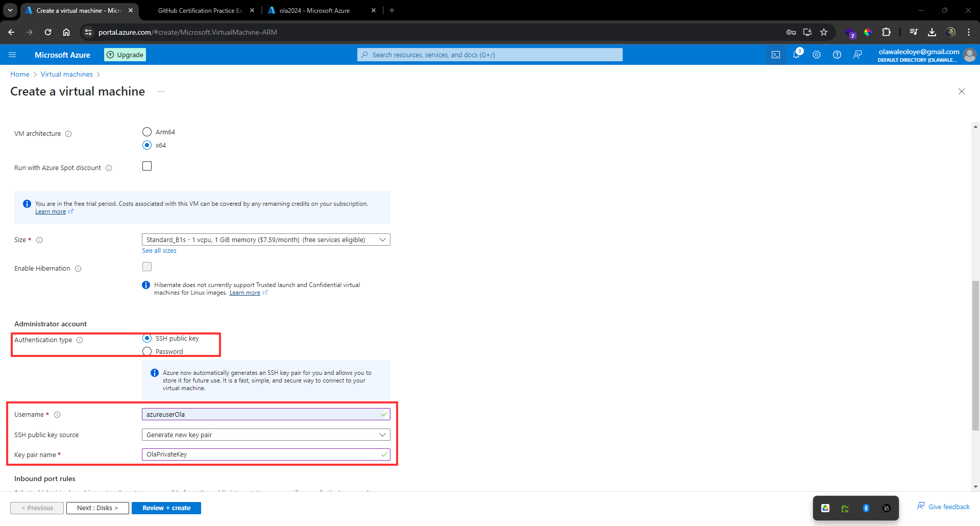This screenshot has width=980, height=526.
Task: Click the Microsoft Azure home logo text
Action: point(62,55)
